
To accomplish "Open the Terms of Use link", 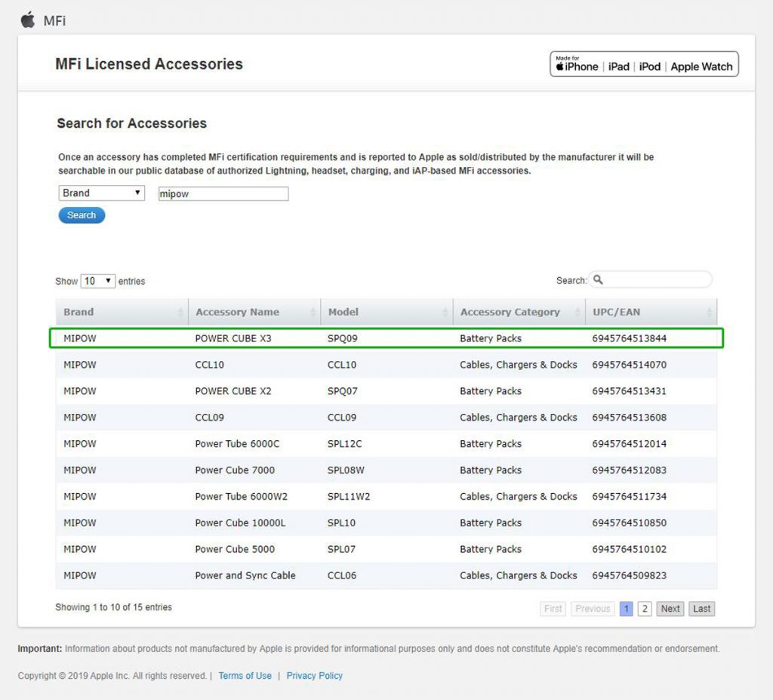I will (x=245, y=676).
